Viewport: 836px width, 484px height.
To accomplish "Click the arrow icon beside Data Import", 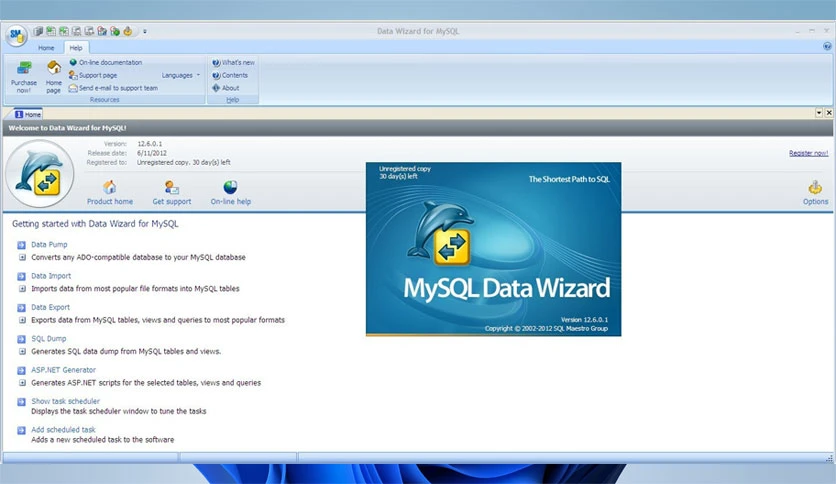I will tap(21, 277).
